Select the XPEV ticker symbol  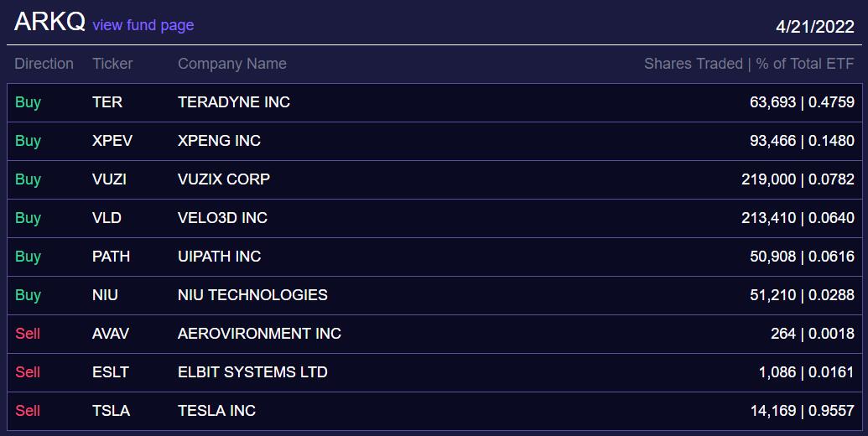[x=112, y=141]
